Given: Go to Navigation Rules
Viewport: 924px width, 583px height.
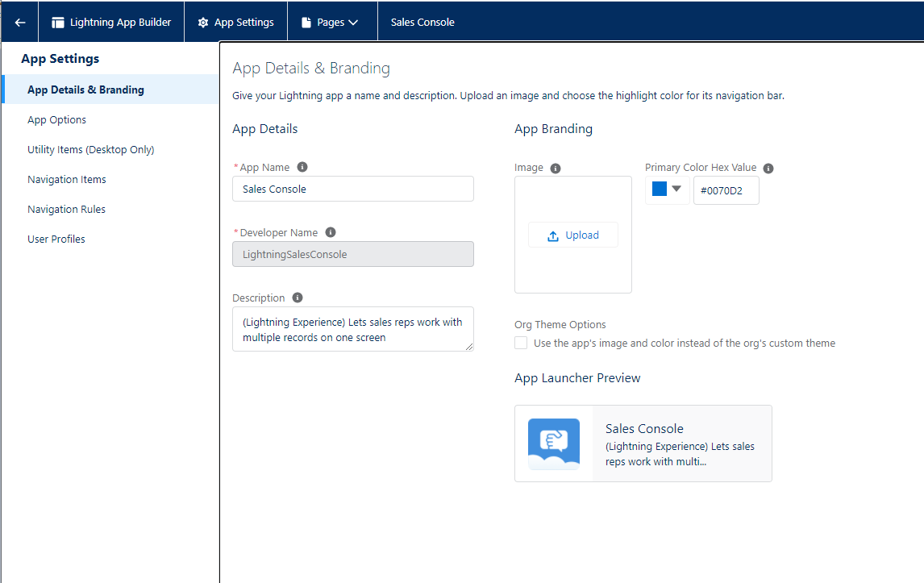Looking at the screenshot, I should tap(67, 210).
